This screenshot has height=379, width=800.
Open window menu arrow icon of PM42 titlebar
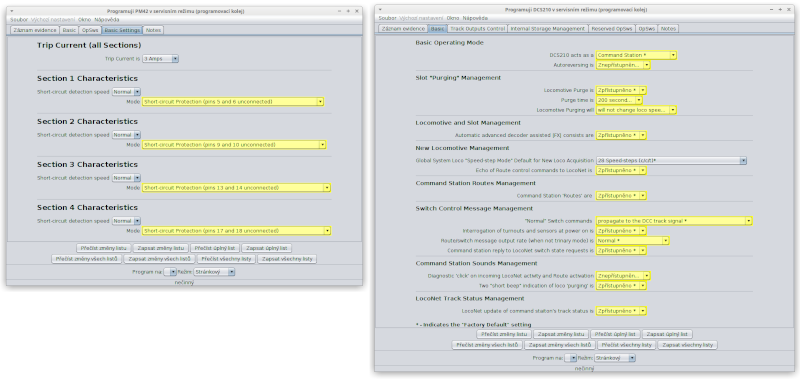tap(13, 11)
